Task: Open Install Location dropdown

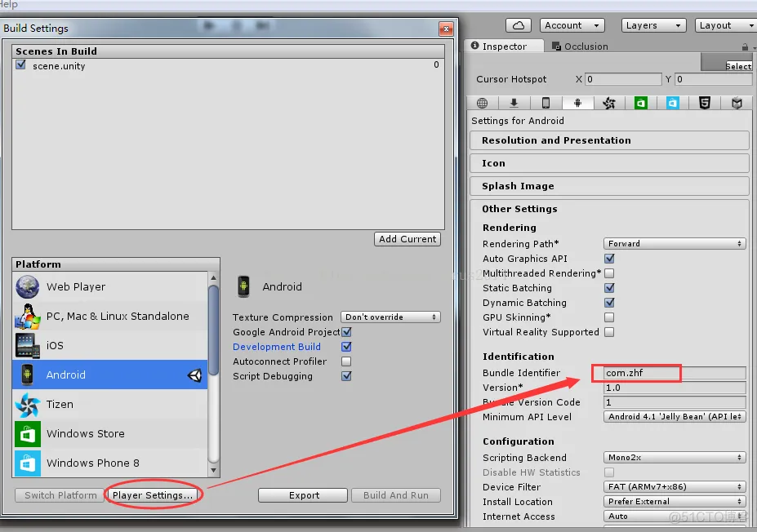Action: point(675,502)
